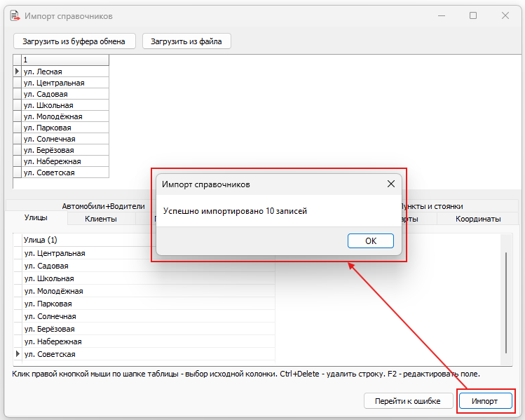Select 'ул. Лесная' in the source table
This screenshot has width=525, height=420.
[x=65, y=72]
